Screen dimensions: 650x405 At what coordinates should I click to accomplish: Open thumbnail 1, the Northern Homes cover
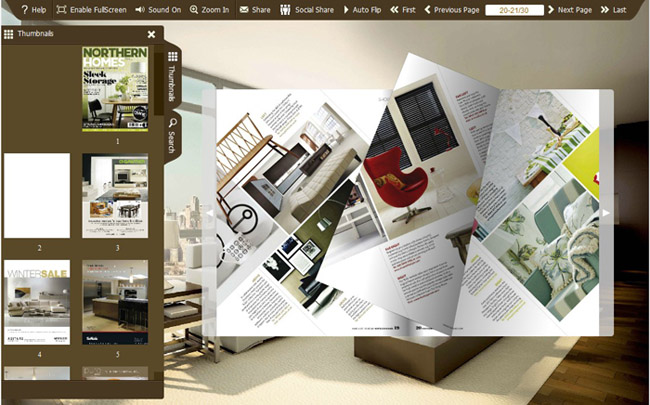pyautogui.click(x=115, y=89)
